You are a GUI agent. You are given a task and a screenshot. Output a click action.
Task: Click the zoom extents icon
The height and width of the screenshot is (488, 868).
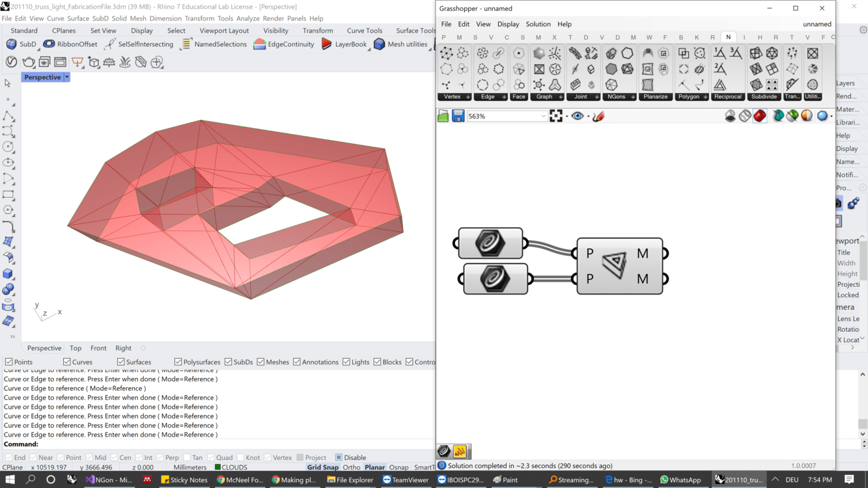click(x=556, y=116)
